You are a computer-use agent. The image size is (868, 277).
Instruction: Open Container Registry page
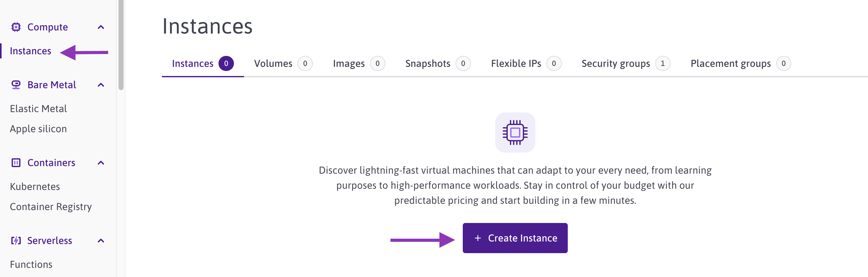coord(51,207)
